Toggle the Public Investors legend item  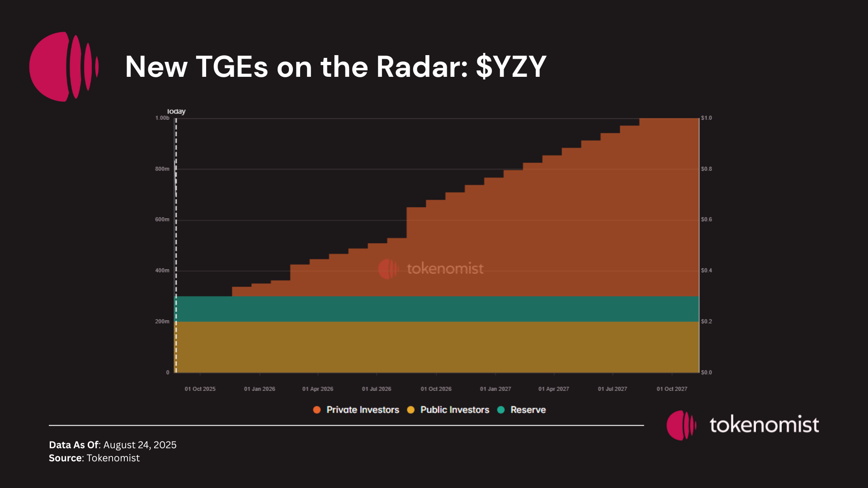(x=454, y=410)
